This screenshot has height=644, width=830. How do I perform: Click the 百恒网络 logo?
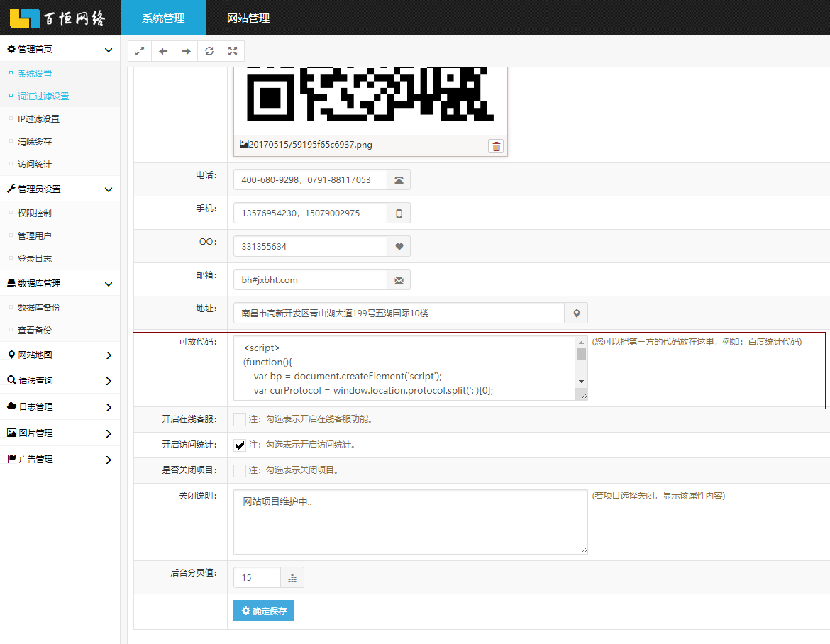(57, 18)
